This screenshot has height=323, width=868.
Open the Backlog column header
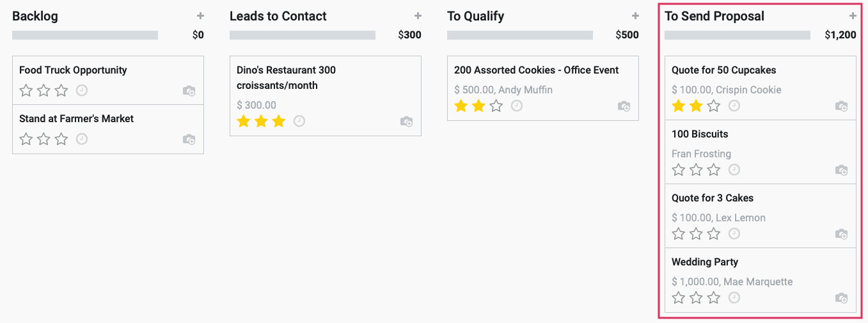click(35, 17)
